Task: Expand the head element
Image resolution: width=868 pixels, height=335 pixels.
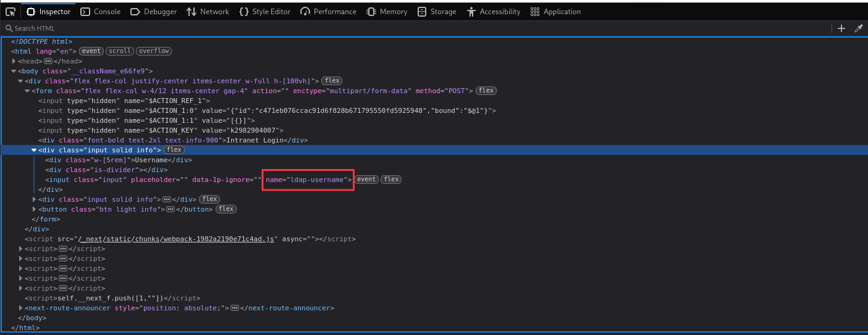Action: [x=14, y=61]
